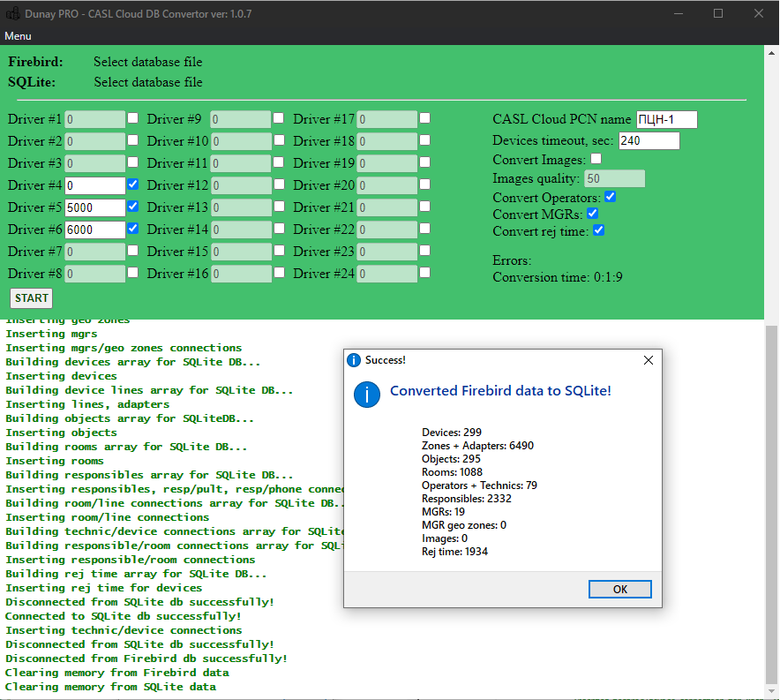Click log line 'Clearing memory from SQLite data'
Viewport: 780px width, 700px height.
(x=110, y=687)
